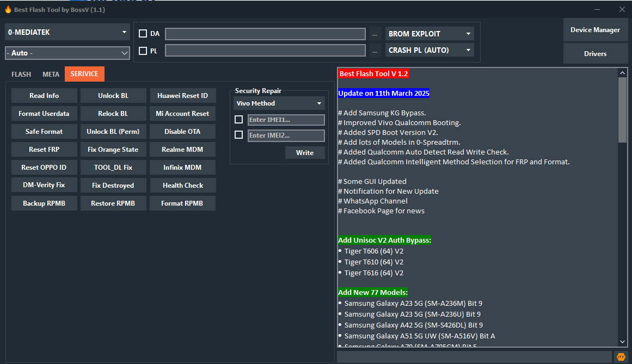
Task: Click the status bar at bottom
Action: 474,357
